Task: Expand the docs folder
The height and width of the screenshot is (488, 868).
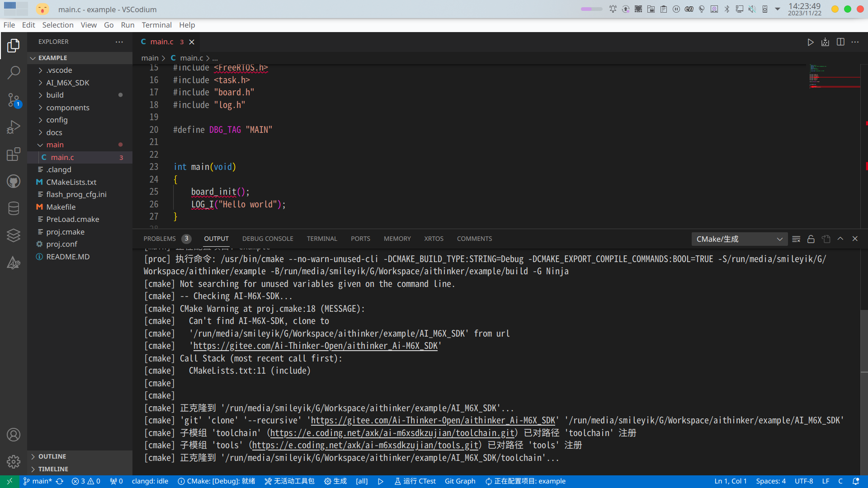Action: (80, 132)
